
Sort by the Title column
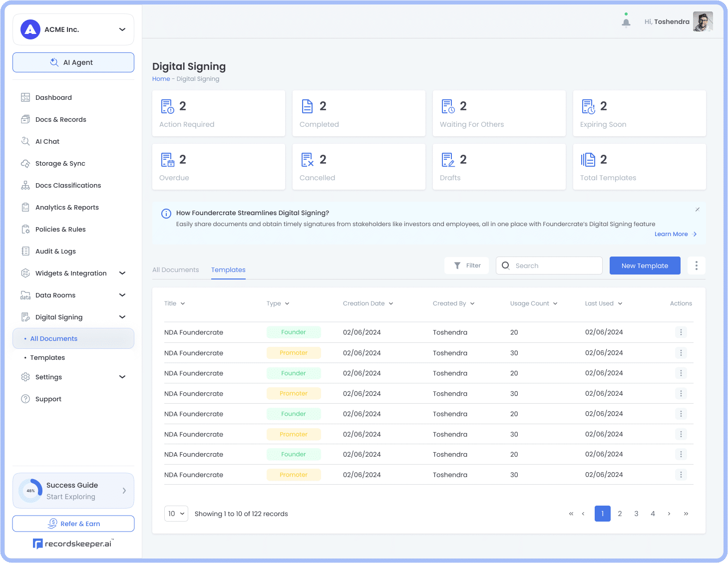pyautogui.click(x=175, y=303)
